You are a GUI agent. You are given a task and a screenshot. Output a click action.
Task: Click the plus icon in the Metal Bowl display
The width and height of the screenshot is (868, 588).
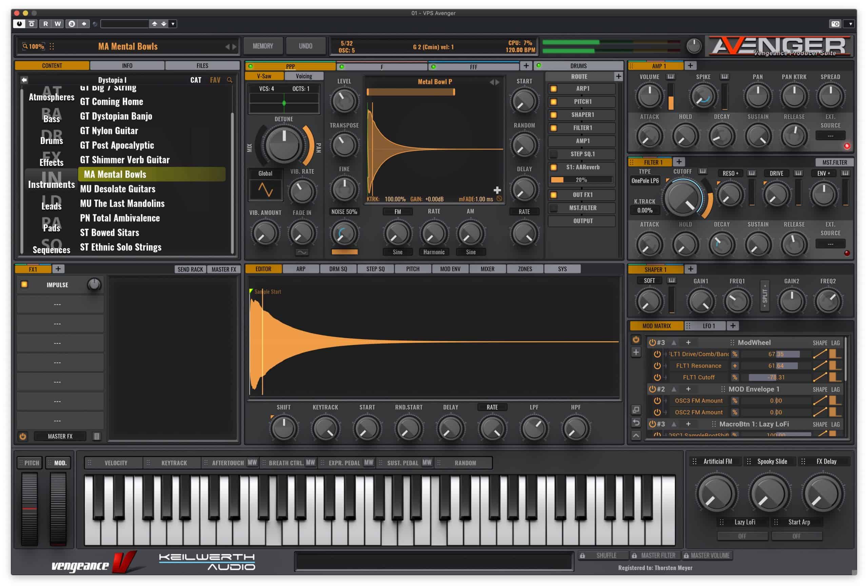[x=497, y=190]
